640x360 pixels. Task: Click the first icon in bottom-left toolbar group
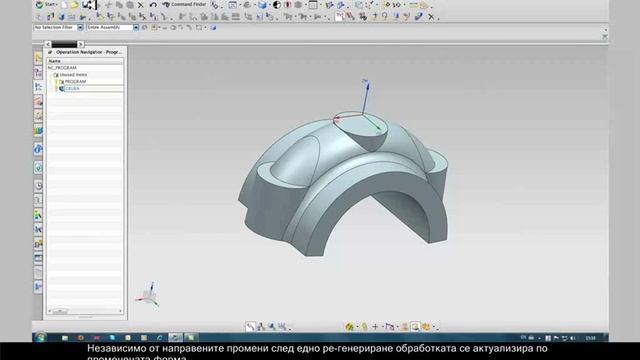(x=250, y=327)
